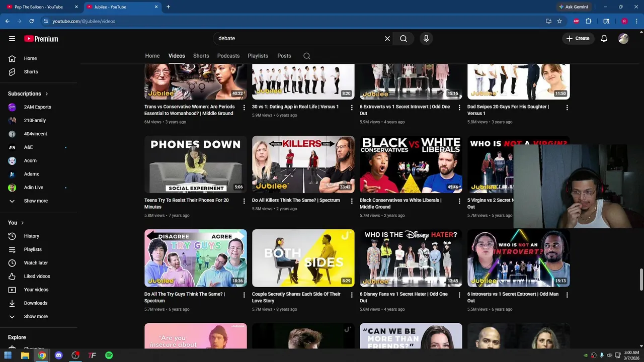Open the three-dot menu for Teens Try To Resist Phones
This screenshot has width=644, height=362.
point(245,201)
